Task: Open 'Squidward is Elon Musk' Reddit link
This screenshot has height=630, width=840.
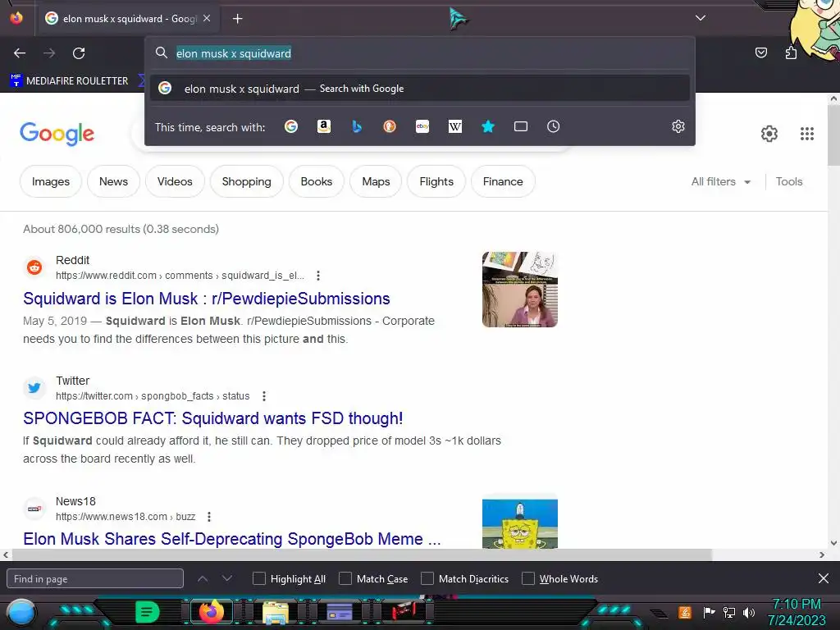Action: pos(206,299)
